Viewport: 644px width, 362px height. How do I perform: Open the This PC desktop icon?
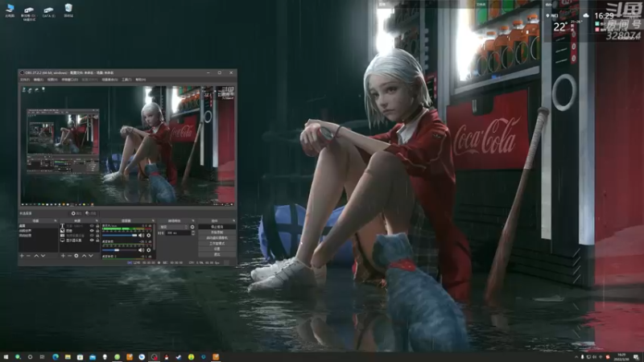(x=10, y=10)
